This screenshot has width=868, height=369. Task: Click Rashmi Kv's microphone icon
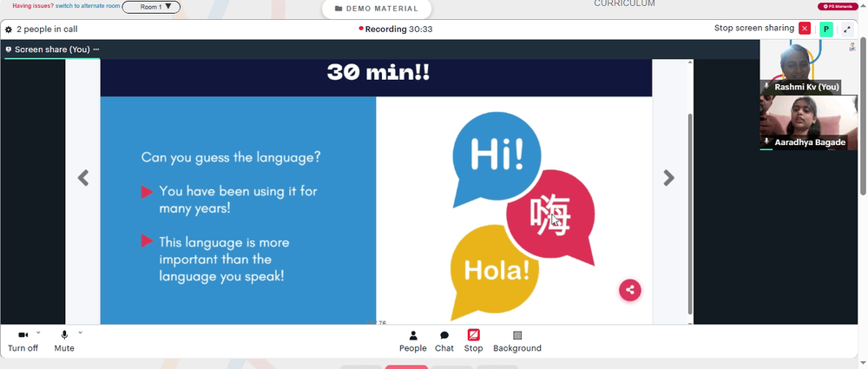tap(766, 87)
